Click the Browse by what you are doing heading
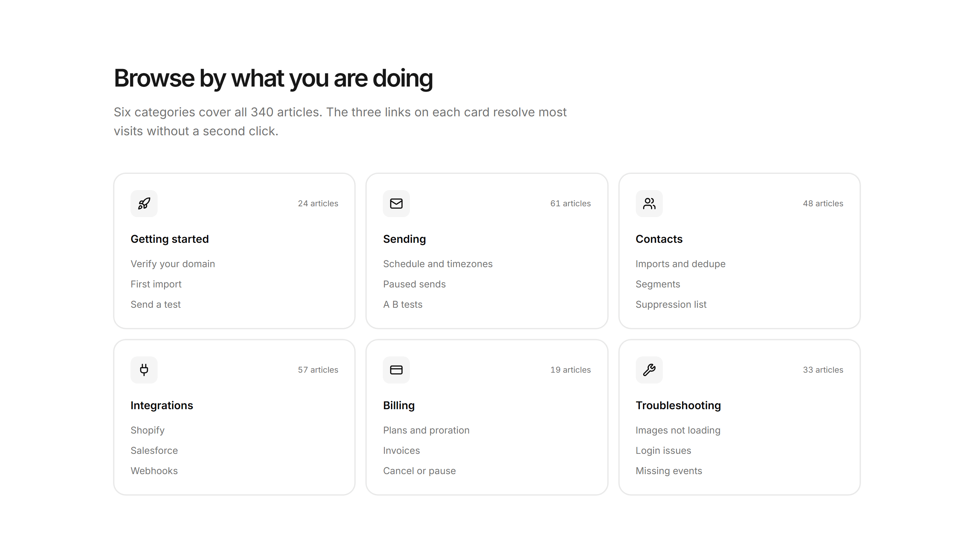The image size is (974, 560). (x=273, y=78)
